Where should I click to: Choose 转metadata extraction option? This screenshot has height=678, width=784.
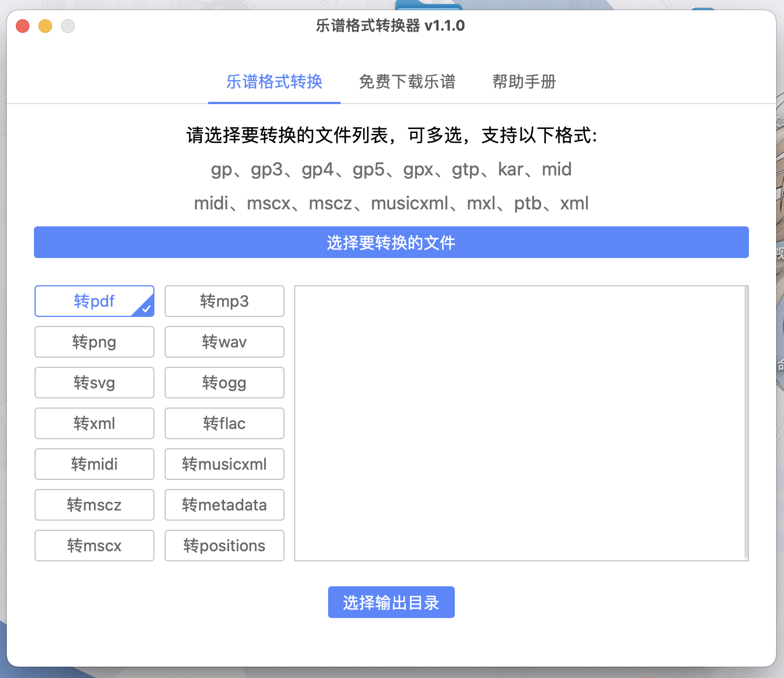[224, 505]
